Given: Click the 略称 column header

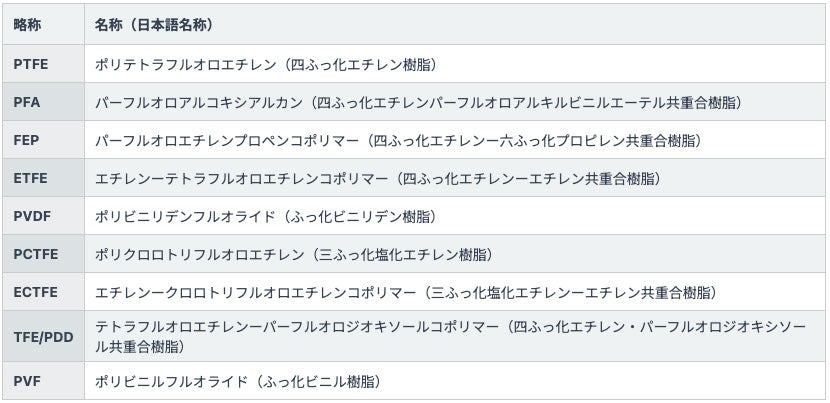Looking at the screenshot, I should pyautogui.click(x=28, y=24).
